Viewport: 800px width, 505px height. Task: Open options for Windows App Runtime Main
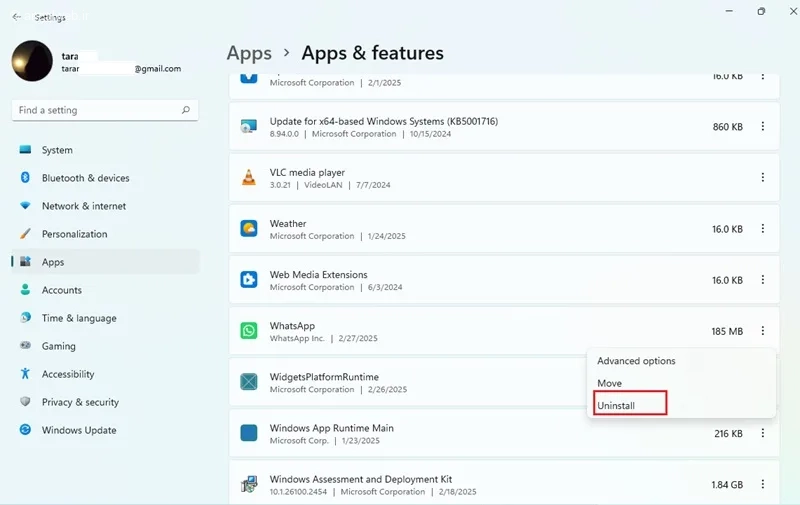pos(763,433)
